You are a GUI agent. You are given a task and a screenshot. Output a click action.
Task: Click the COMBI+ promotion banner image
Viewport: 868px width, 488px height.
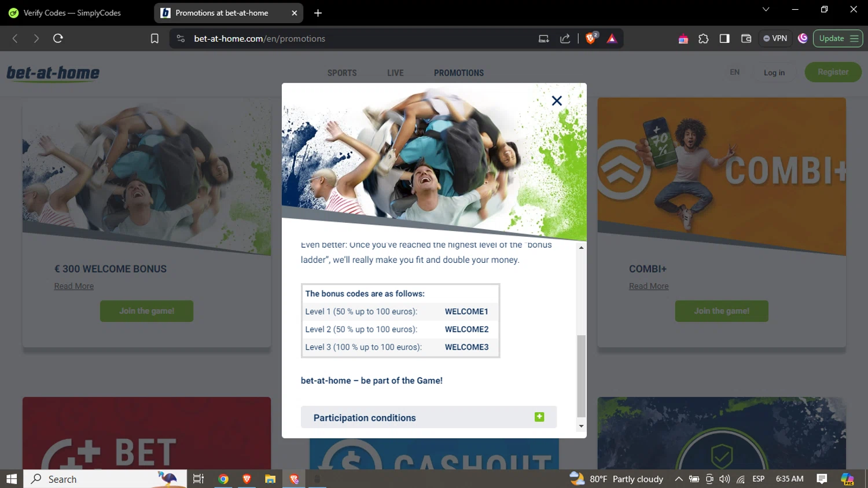pyautogui.click(x=722, y=177)
